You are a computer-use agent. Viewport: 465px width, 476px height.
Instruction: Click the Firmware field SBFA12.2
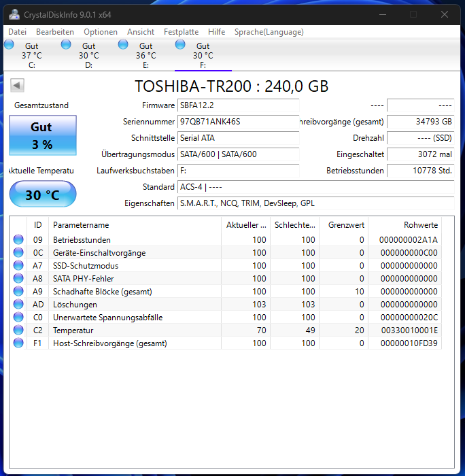238,105
